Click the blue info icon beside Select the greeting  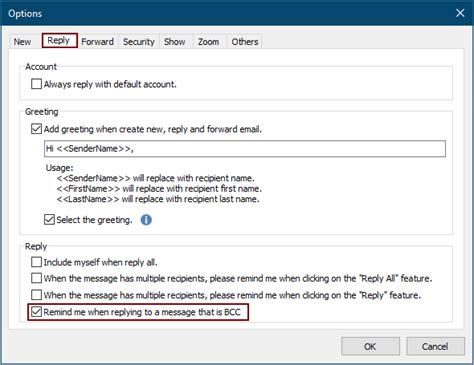(146, 220)
